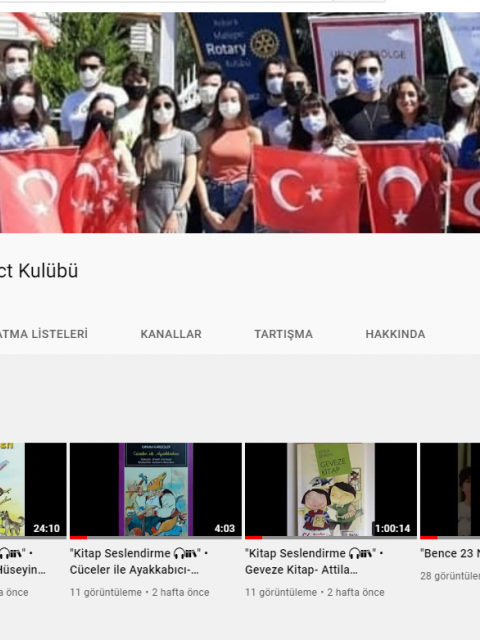Image resolution: width=480 pixels, height=640 pixels.
Task: Click "11 görüntüleme • 2 hafta önce" under Cüceler video
Action: [139, 592]
